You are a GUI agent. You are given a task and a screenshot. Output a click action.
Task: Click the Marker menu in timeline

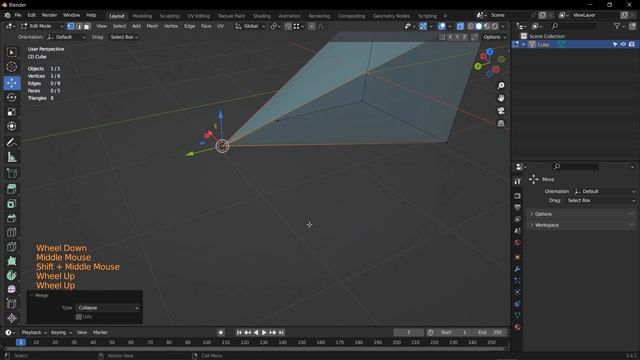click(100, 332)
